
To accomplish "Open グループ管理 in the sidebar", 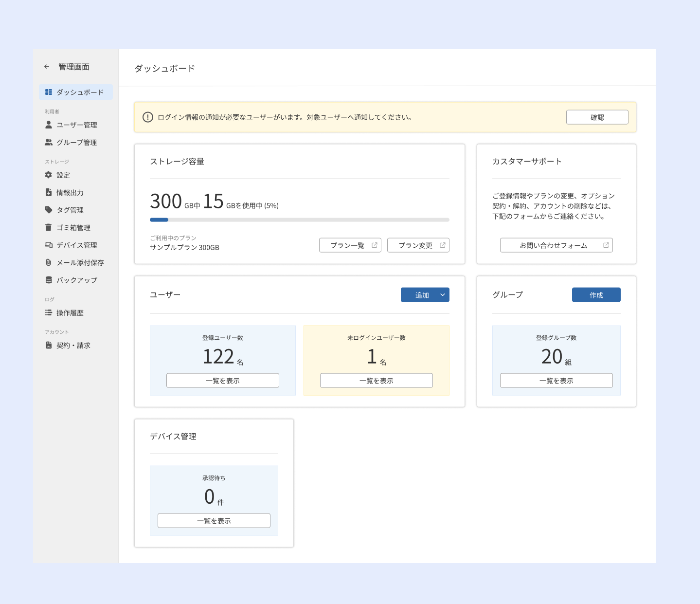I will point(76,142).
